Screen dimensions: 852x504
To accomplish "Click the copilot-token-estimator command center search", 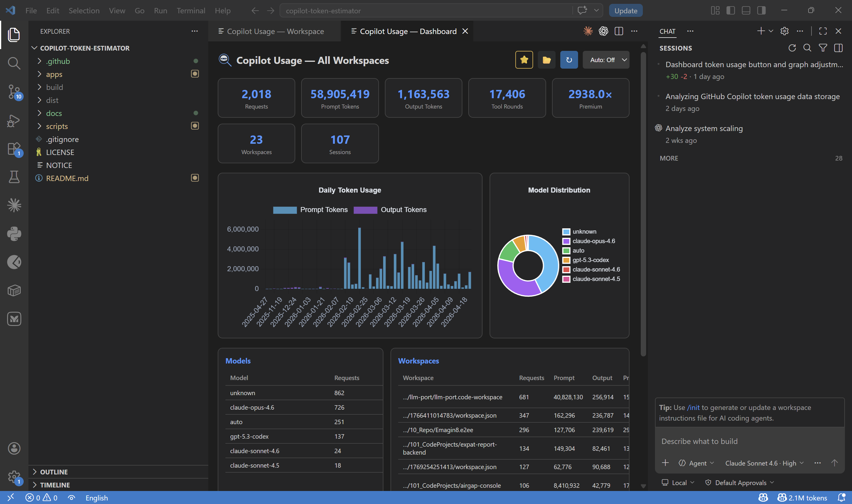I will point(426,11).
